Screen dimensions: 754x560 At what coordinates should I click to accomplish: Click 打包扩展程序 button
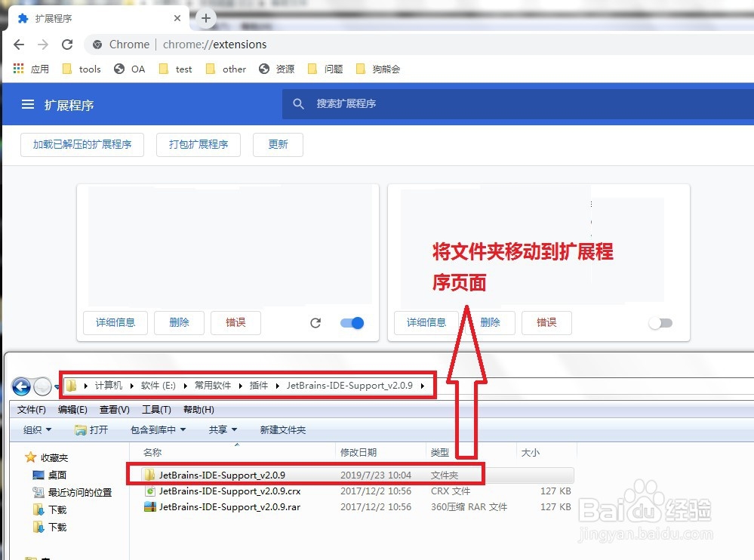pyautogui.click(x=198, y=145)
